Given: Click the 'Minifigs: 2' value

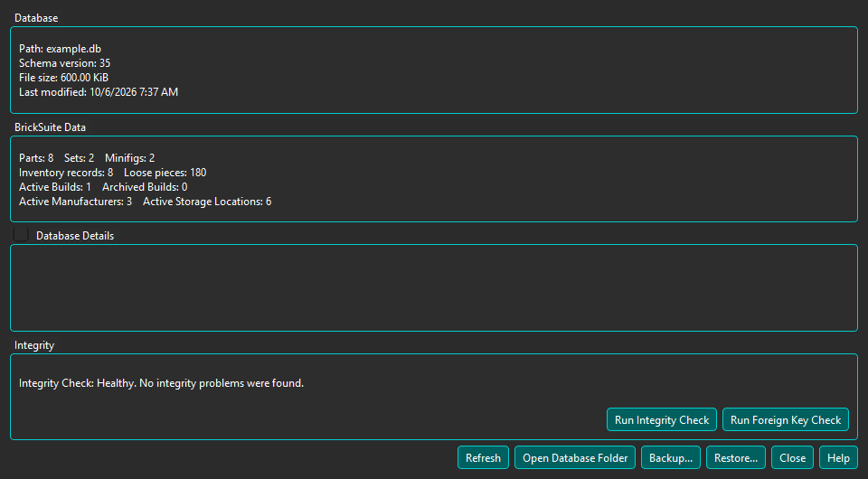Looking at the screenshot, I should point(129,158).
